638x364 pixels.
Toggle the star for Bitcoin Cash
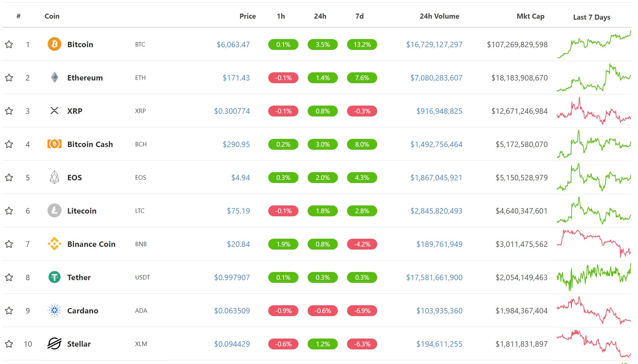pos(9,144)
